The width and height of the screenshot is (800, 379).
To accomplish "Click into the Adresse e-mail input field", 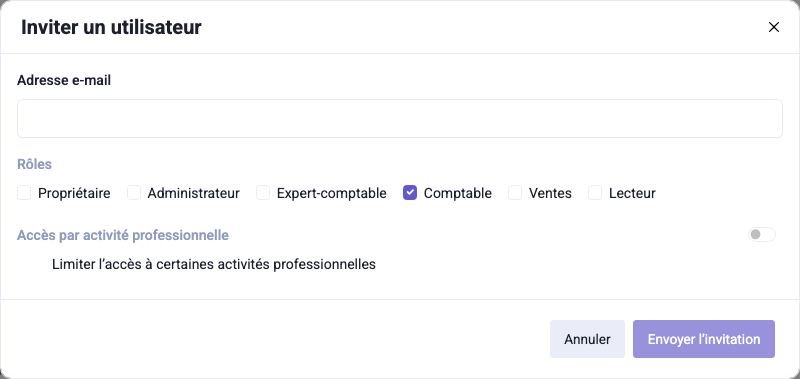I will (x=399, y=118).
